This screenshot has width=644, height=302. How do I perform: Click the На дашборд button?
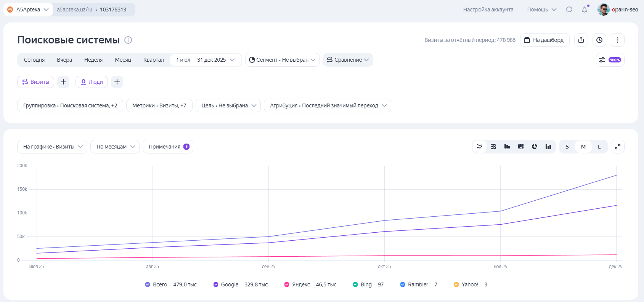click(x=544, y=40)
